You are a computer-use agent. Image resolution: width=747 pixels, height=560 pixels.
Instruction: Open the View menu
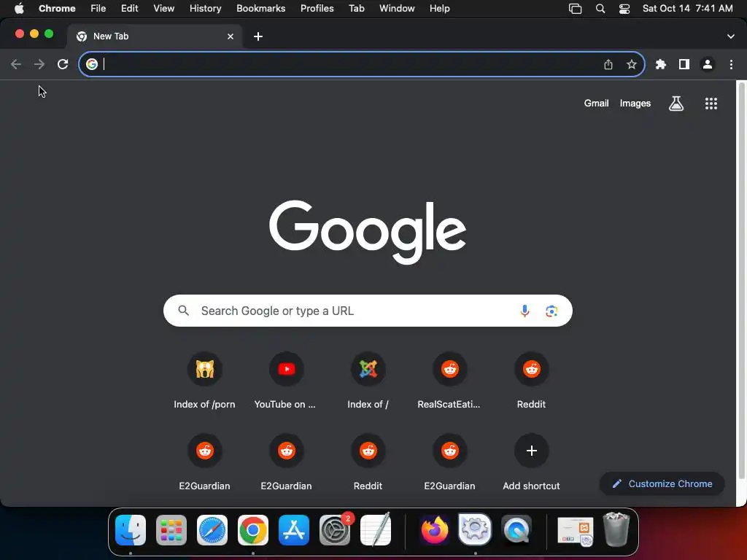[163, 9]
